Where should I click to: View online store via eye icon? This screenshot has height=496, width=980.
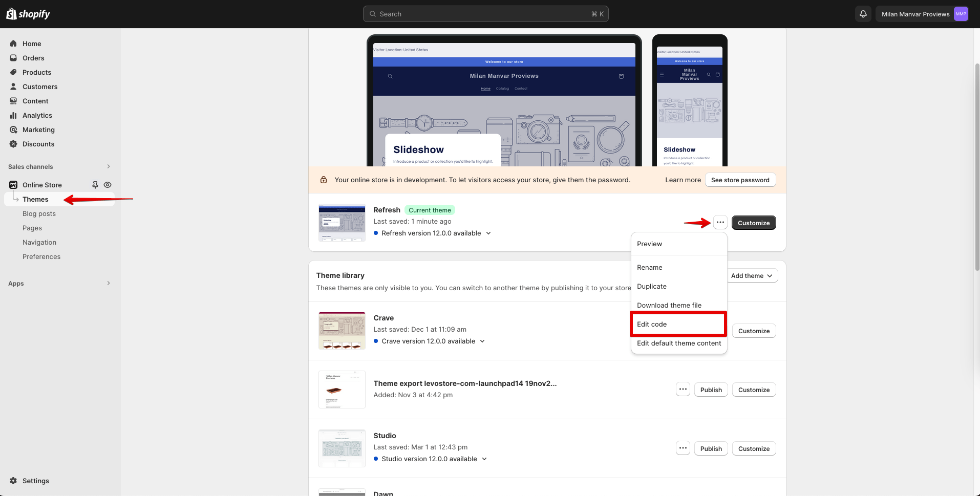click(108, 185)
